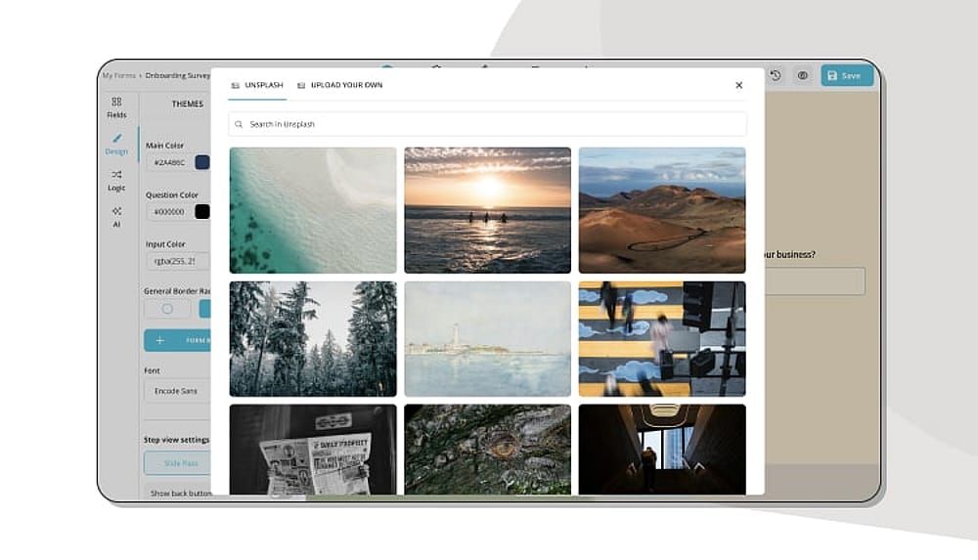Click the Onboarding Survey breadcrumb
This screenshot has width=978, height=560.
178,75
